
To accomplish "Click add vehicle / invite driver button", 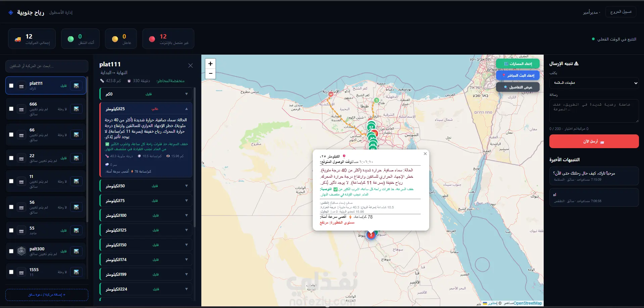I will [47, 295].
